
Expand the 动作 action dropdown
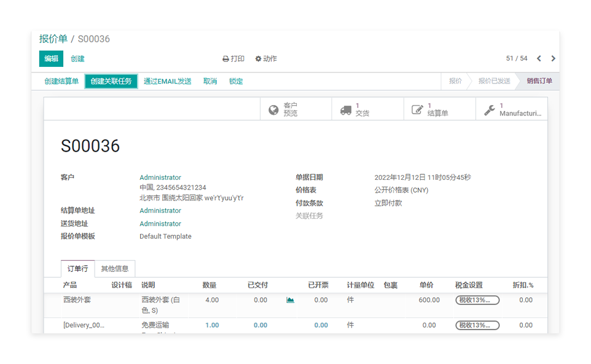pos(266,59)
